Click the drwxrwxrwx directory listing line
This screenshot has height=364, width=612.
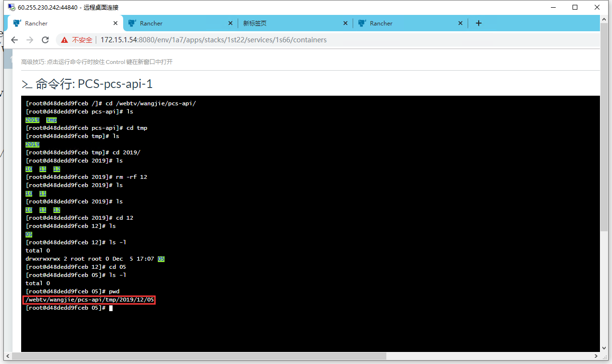pos(95,259)
